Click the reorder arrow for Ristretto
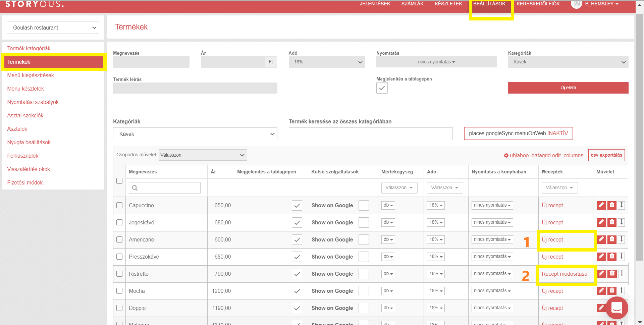The width and height of the screenshot is (644, 325). (622, 273)
